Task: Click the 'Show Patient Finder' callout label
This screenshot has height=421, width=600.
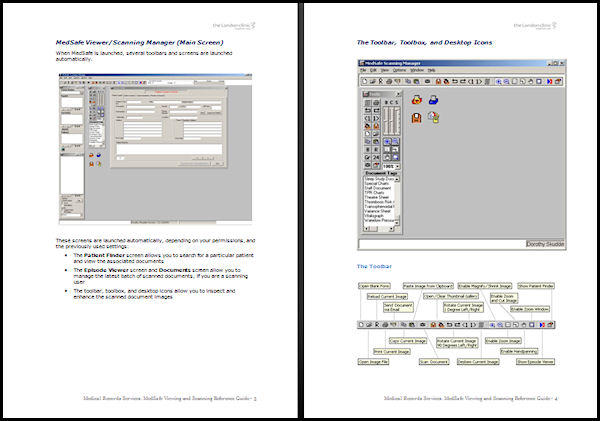Action: pyautogui.click(x=536, y=286)
